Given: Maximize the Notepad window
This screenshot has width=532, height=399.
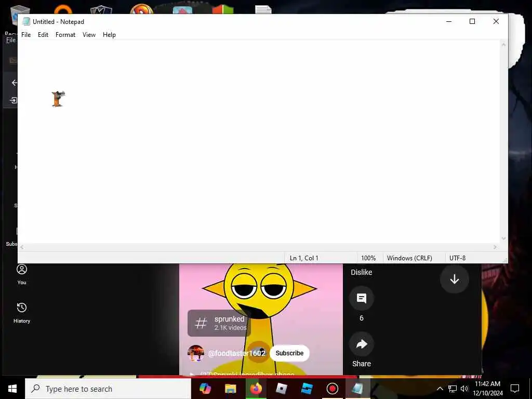Looking at the screenshot, I should [472, 21].
